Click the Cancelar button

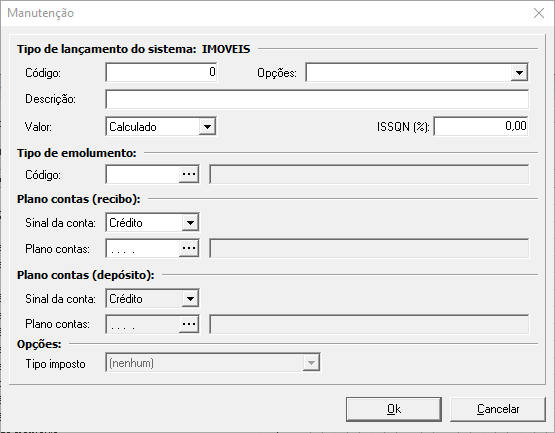click(498, 409)
